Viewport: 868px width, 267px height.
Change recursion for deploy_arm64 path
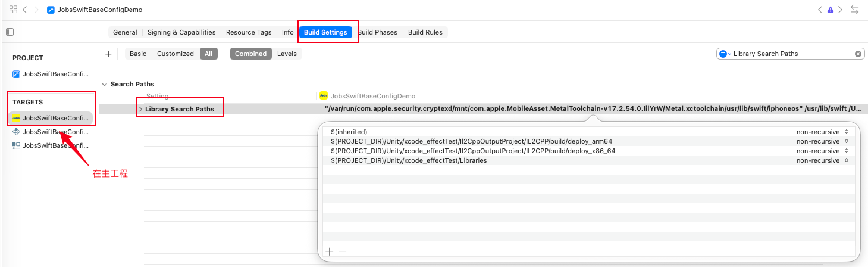point(822,141)
